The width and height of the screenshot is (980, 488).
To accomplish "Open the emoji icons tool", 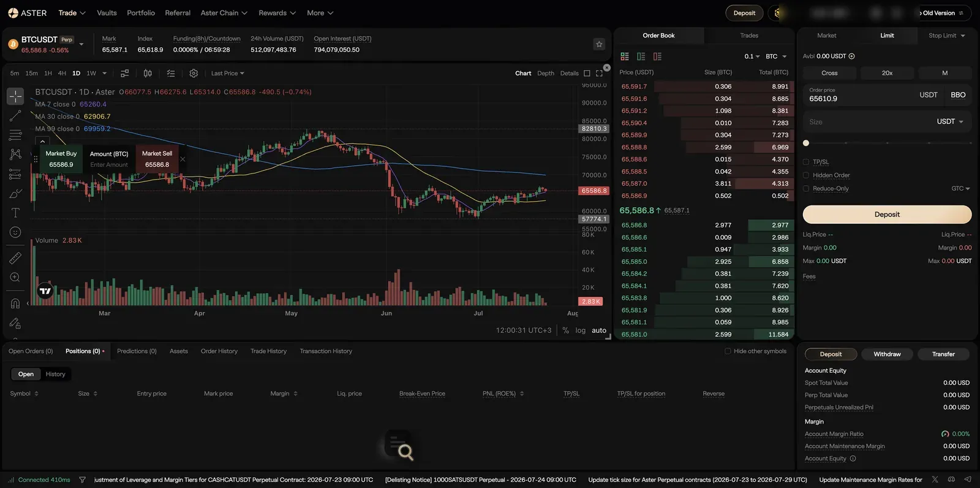I will click(15, 232).
